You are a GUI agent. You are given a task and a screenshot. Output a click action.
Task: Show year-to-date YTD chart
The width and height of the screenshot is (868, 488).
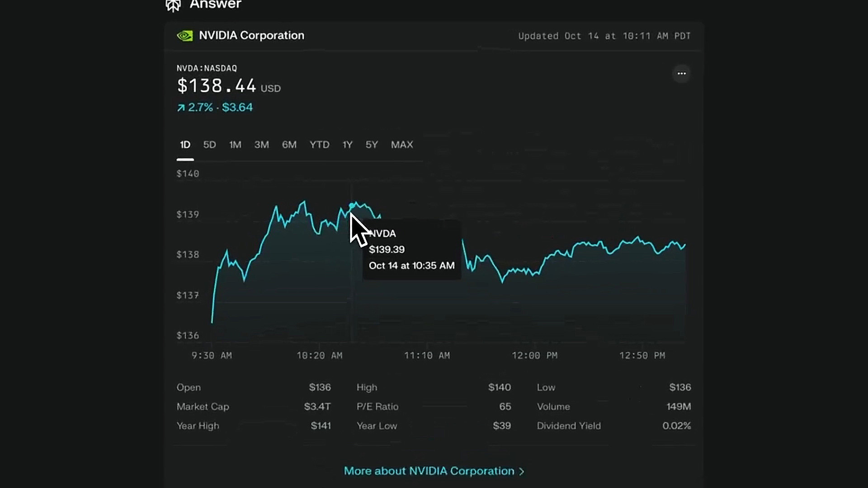point(319,145)
